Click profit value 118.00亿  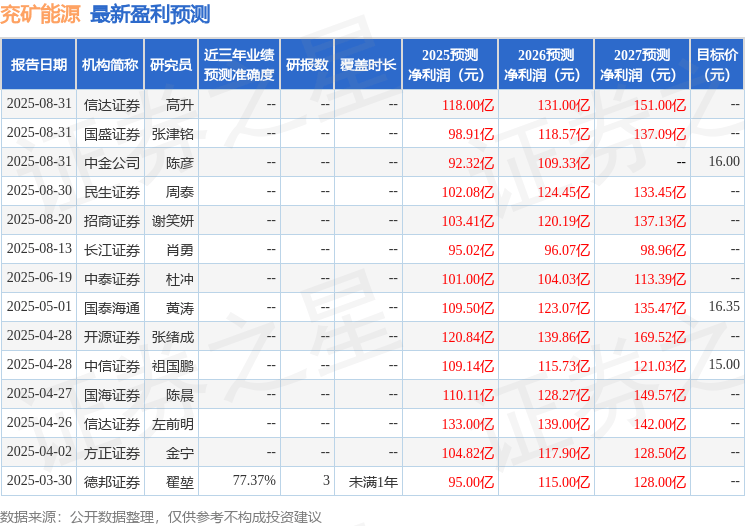click(x=468, y=105)
